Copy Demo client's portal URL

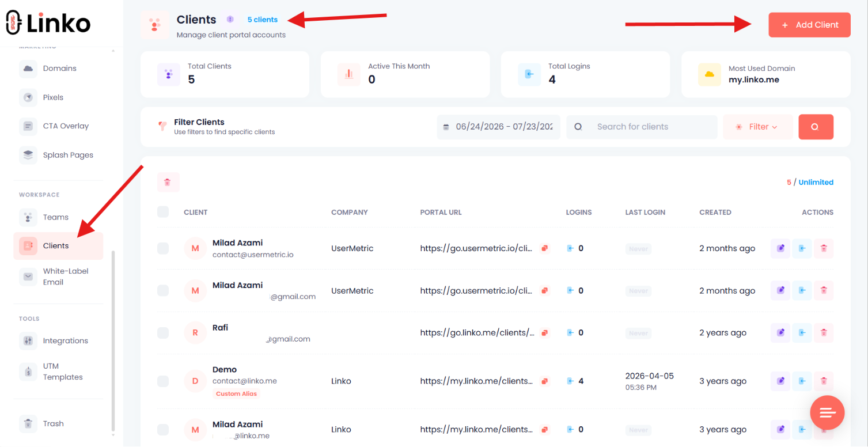point(544,381)
